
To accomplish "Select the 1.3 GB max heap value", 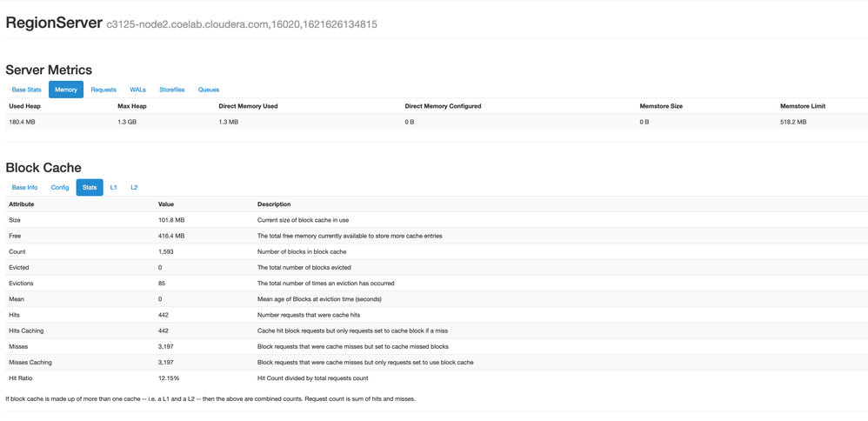I will 127,122.
